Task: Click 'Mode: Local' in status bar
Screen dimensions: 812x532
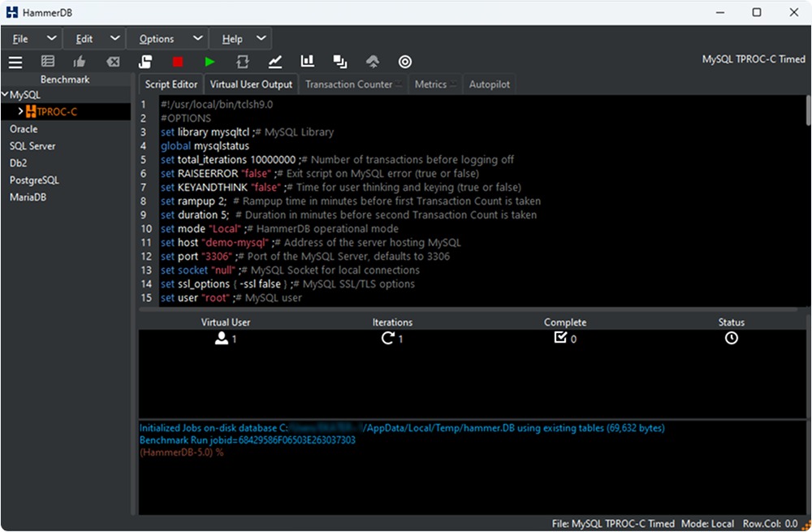Action: click(707, 524)
